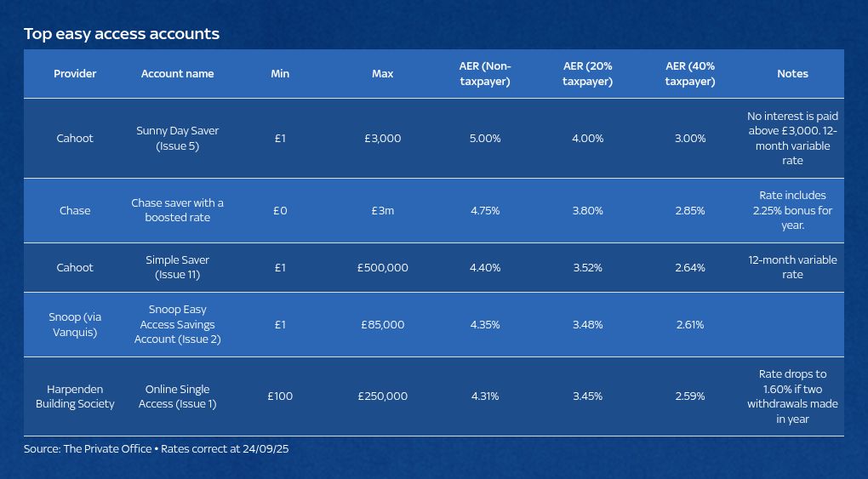The image size is (868, 479).
Task: Click Snoop (via Vanquis) provider cell
Action: coord(75,325)
